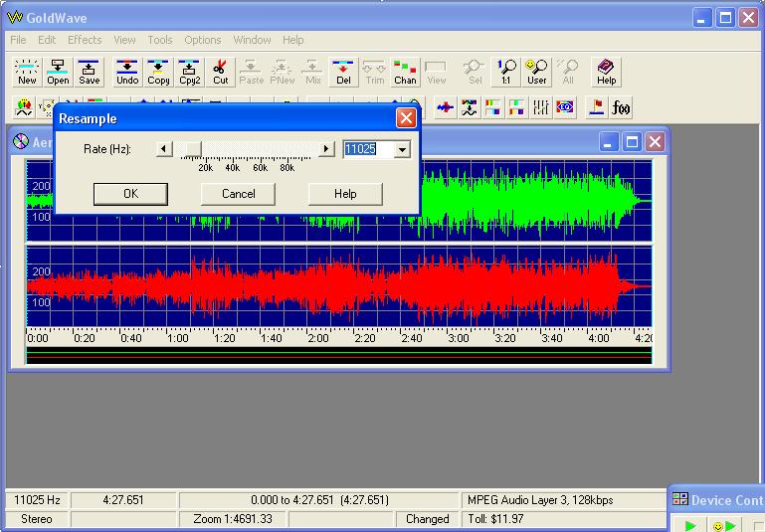Expand the Rate (Hz) dropdown arrow
Viewport: 765px width, 532px height.
(x=402, y=149)
